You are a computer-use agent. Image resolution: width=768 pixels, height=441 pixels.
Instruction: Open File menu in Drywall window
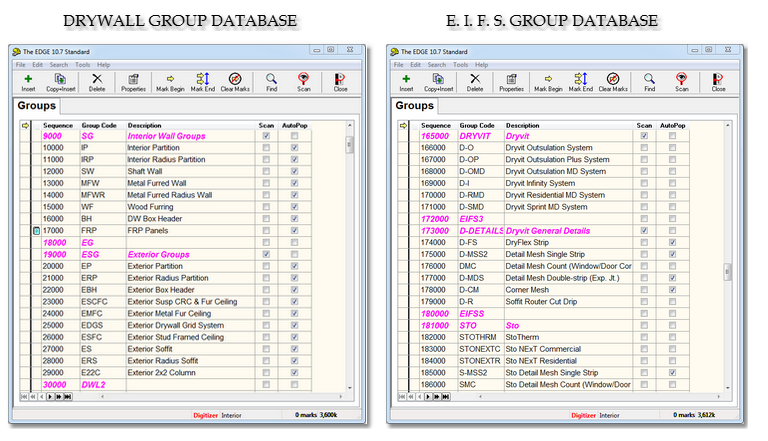pos(21,65)
